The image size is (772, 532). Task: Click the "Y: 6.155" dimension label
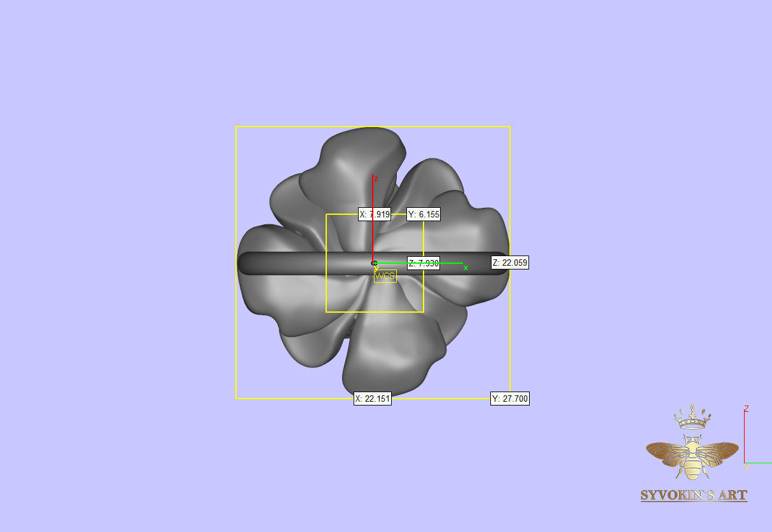click(x=423, y=215)
